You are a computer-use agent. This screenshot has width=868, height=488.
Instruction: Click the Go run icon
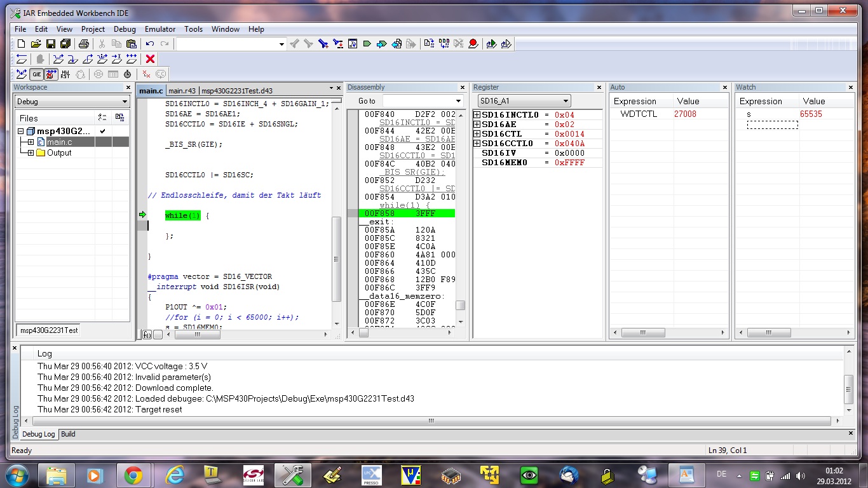[x=132, y=59]
